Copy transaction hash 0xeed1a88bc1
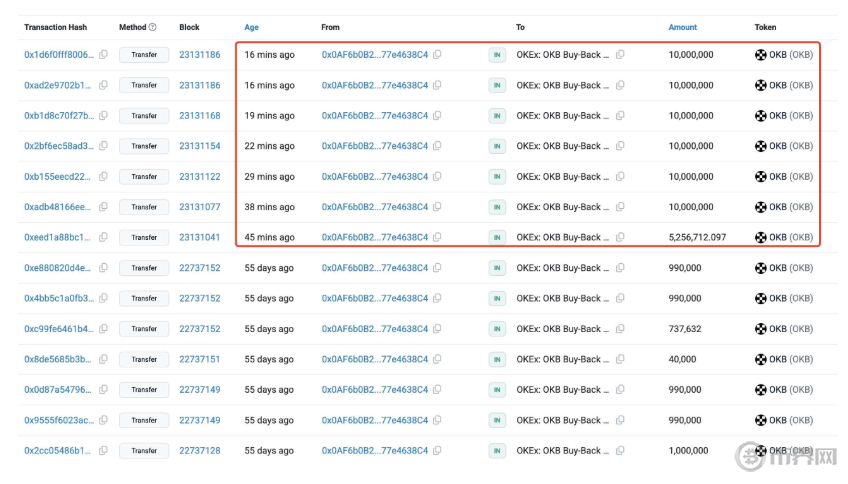 [x=104, y=238]
